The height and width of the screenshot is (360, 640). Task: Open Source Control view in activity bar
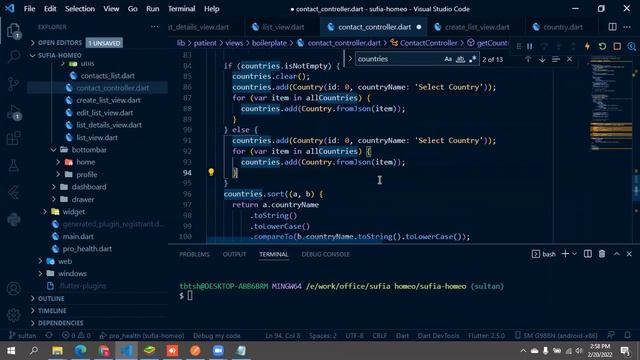(x=13, y=83)
